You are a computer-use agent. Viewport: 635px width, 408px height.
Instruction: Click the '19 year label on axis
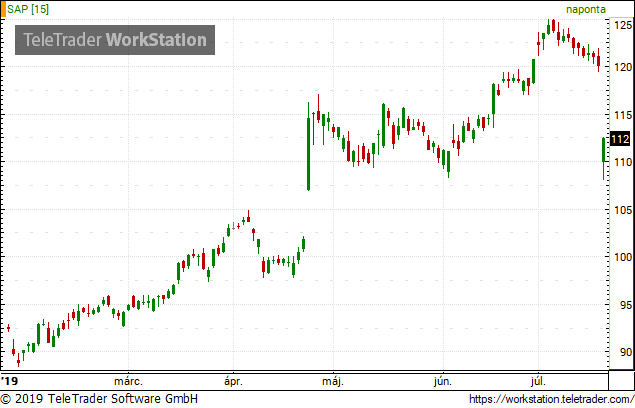tap(10, 381)
